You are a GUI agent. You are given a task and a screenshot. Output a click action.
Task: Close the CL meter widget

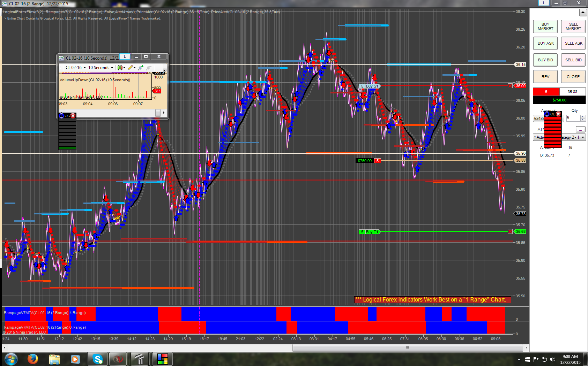[558, 114]
